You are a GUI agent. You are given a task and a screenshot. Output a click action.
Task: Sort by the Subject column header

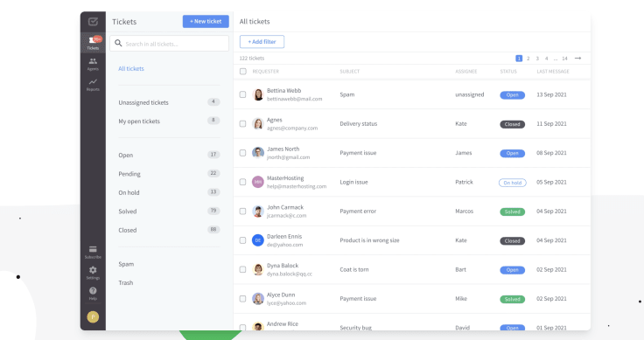tap(349, 72)
